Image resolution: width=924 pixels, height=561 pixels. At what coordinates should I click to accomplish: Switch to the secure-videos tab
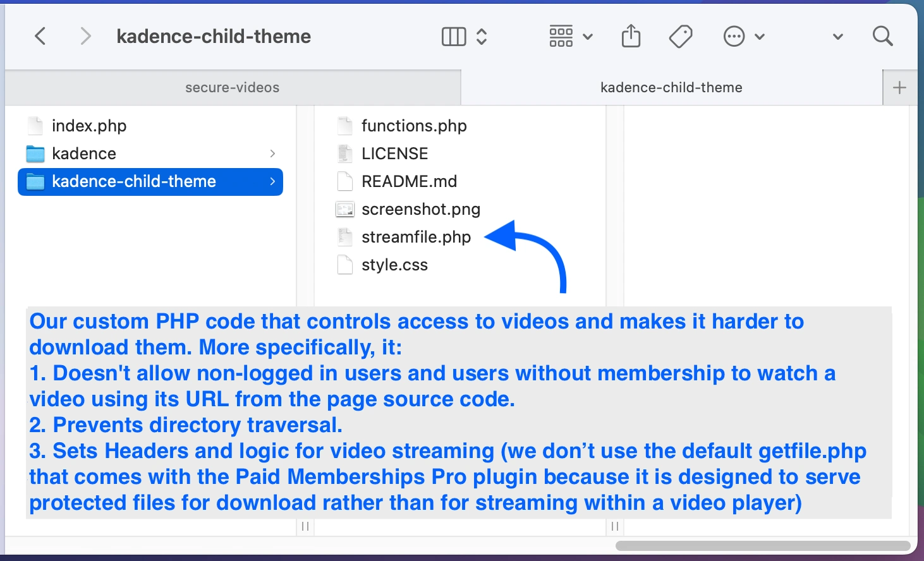tap(233, 87)
